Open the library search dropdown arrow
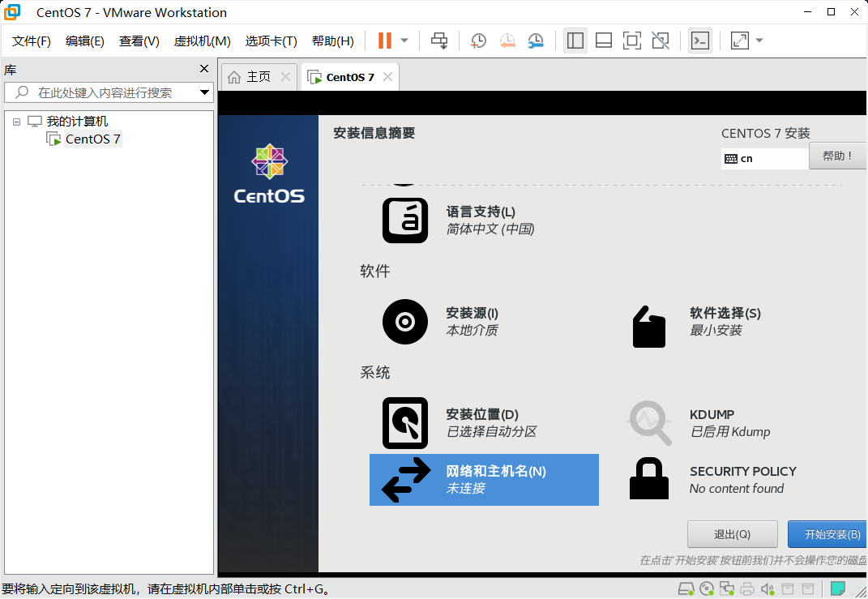868x599 pixels. click(x=204, y=92)
